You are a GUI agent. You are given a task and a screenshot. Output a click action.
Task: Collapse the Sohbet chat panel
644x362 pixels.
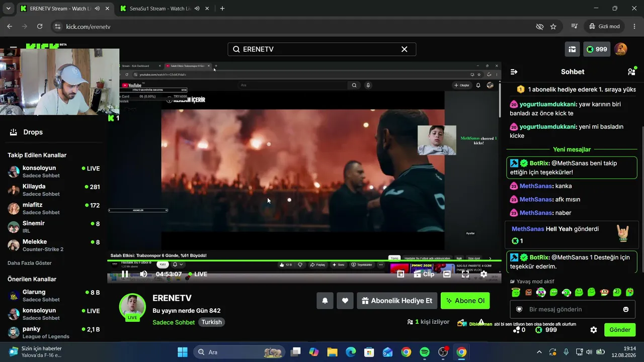coord(514,72)
